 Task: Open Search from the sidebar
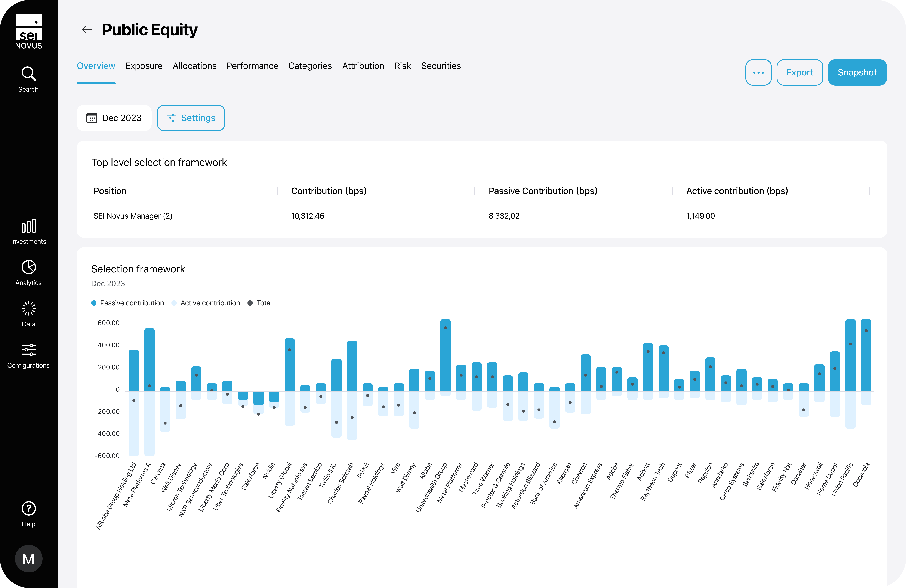[29, 79]
